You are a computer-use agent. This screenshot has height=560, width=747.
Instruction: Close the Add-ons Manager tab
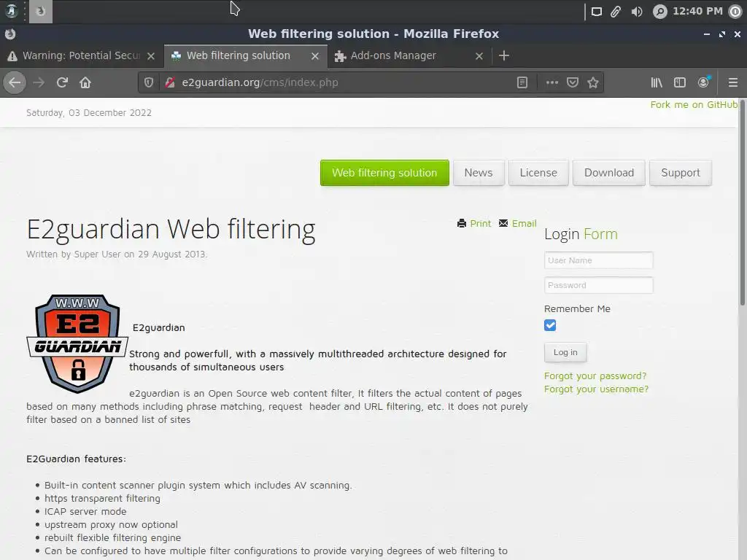[x=479, y=55]
